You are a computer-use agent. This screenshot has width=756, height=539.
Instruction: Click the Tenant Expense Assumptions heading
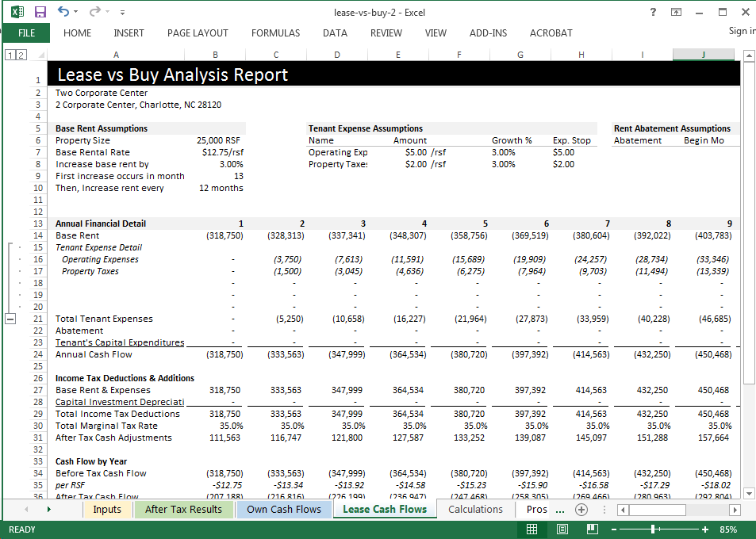[366, 128]
